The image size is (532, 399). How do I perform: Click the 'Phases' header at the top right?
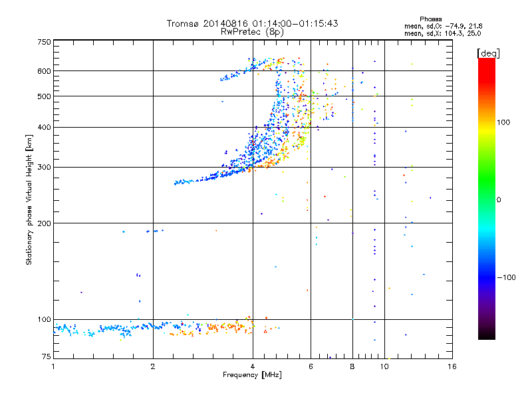430,19
